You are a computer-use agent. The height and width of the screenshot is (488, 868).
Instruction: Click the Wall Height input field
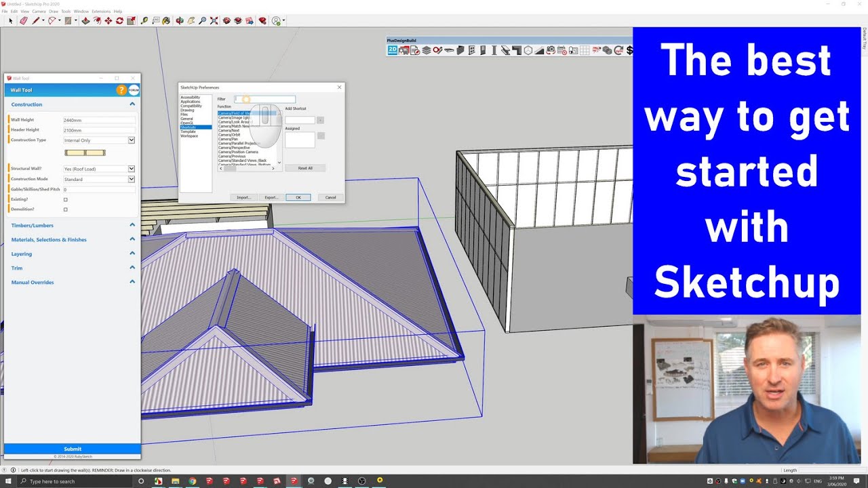(x=99, y=120)
